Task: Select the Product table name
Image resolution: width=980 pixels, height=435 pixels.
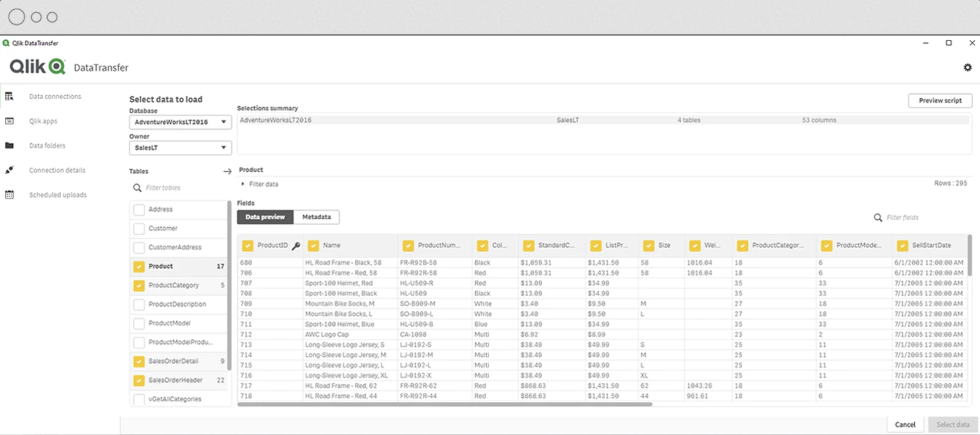Action: [x=161, y=266]
